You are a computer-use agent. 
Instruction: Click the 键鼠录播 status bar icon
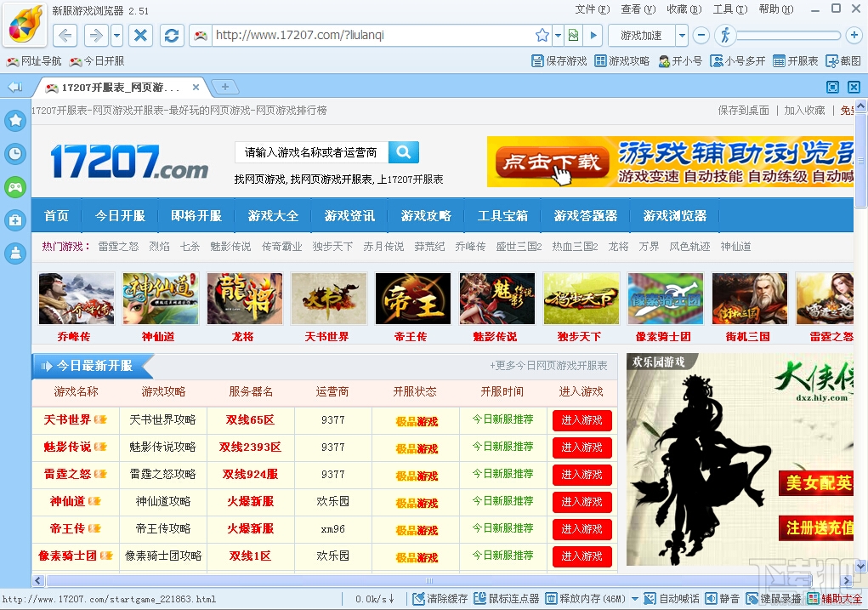pos(774,599)
